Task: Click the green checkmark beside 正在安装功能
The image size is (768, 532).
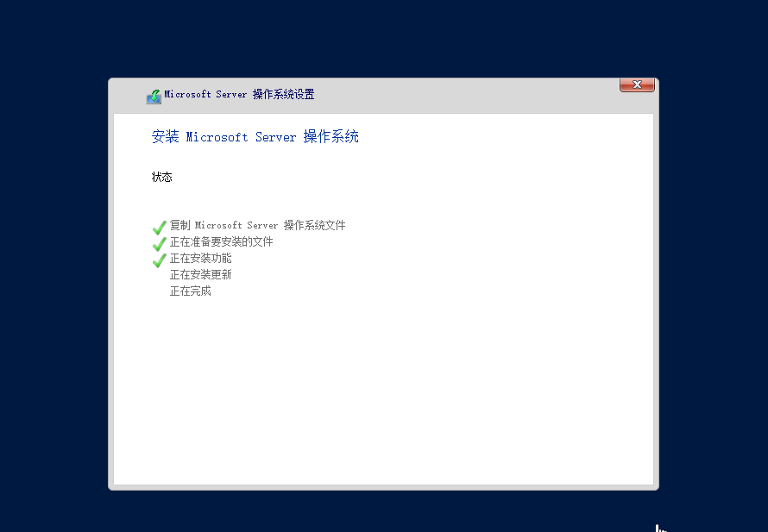Action: (159, 260)
